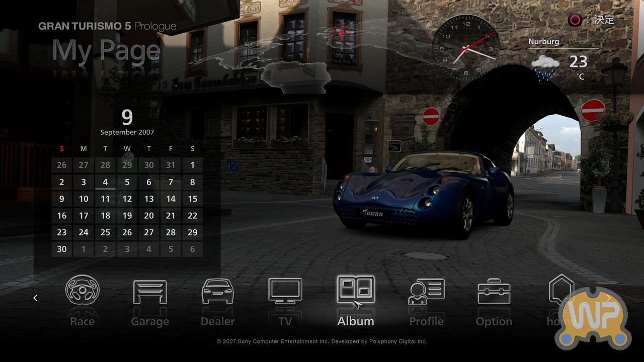Select September 4 on the calendar
The height and width of the screenshot is (362, 644).
point(105,182)
